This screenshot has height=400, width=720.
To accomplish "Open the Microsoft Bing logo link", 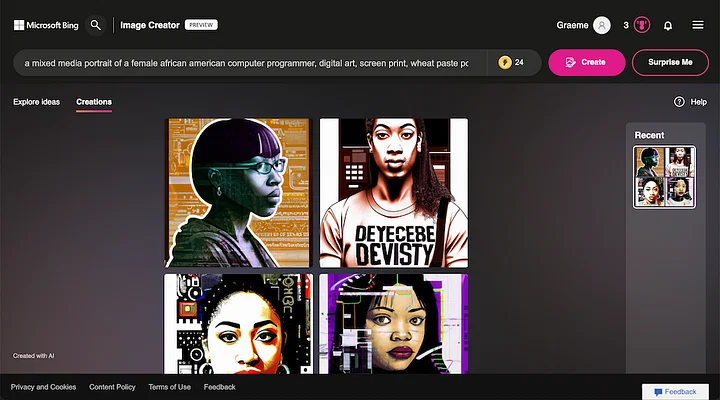I will [46, 25].
